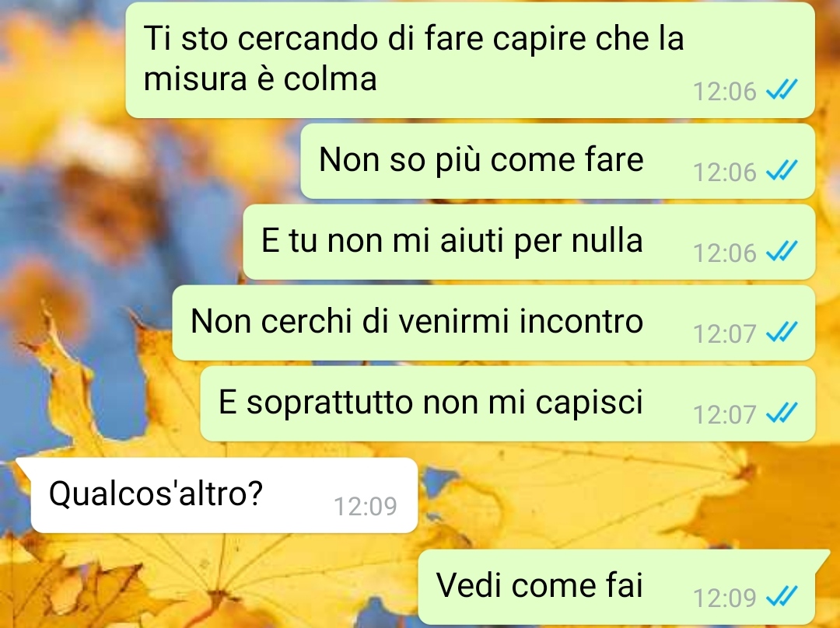
Task: Select the 'E tu non mi aiuti per nulla' message
Action: point(529,242)
